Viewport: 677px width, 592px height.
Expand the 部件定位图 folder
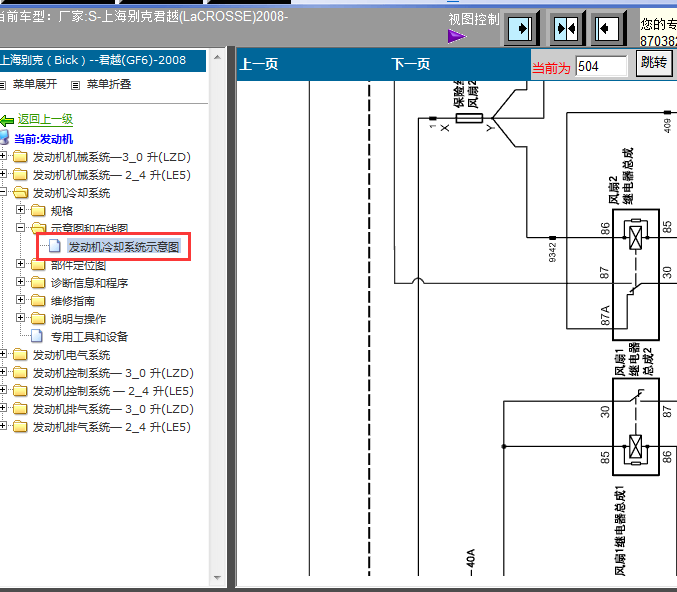point(20,263)
